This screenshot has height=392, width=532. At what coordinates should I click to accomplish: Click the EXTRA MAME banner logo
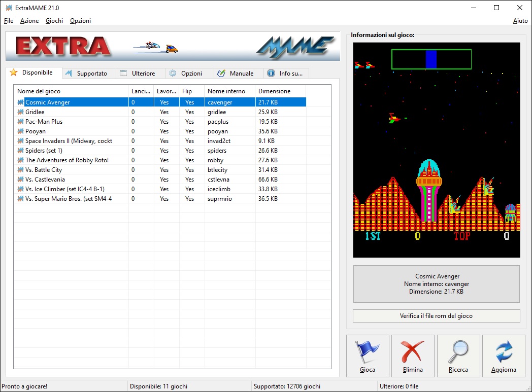[173, 46]
